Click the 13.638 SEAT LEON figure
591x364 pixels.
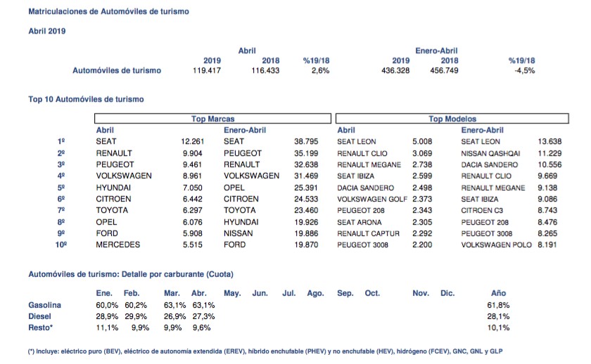pos(549,141)
